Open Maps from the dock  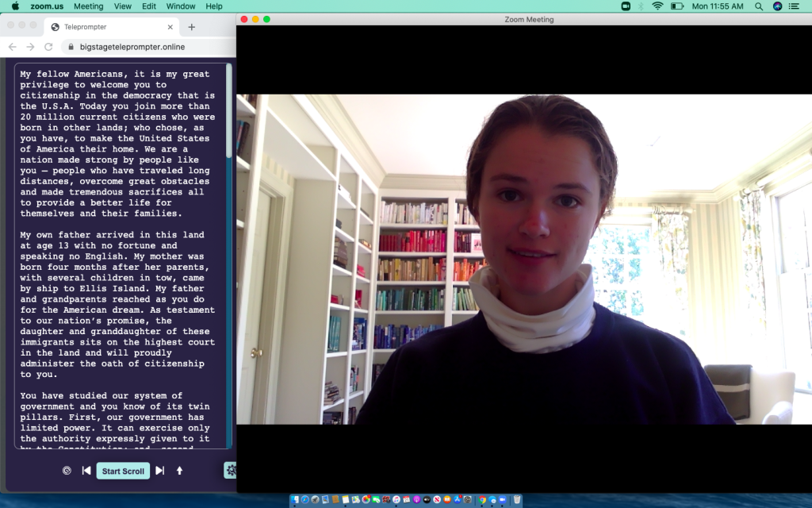(x=355, y=500)
